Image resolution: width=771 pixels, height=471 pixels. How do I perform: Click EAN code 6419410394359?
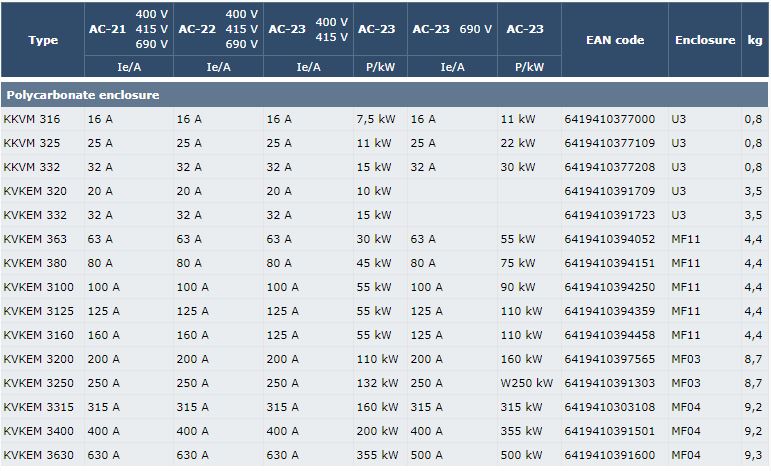tap(610, 311)
